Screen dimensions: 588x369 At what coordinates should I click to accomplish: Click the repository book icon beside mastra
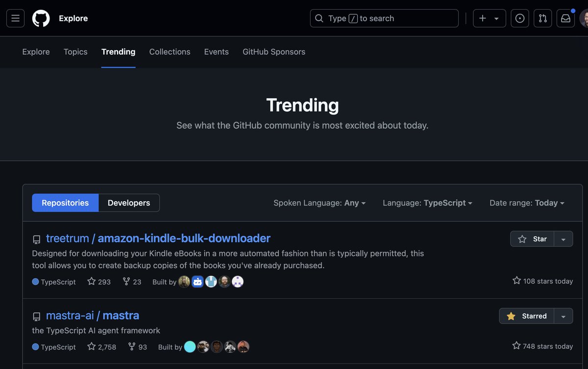(x=37, y=317)
